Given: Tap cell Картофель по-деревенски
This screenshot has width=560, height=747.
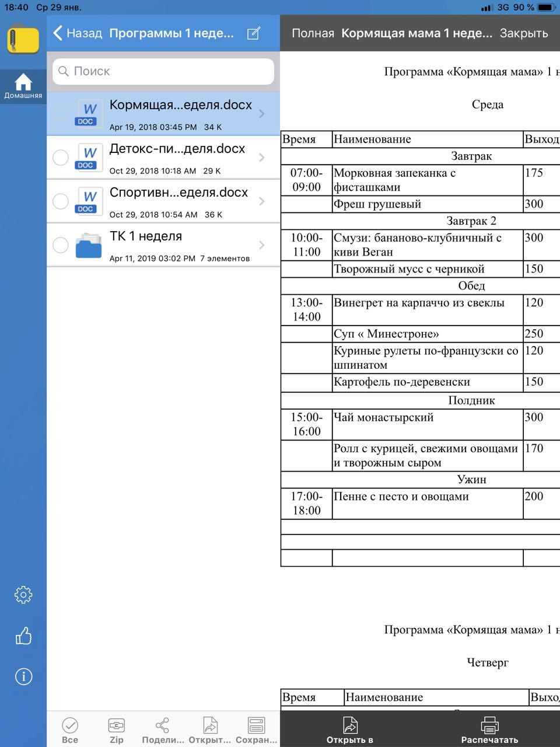Looking at the screenshot, I should pyautogui.click(x=428, y=382).
